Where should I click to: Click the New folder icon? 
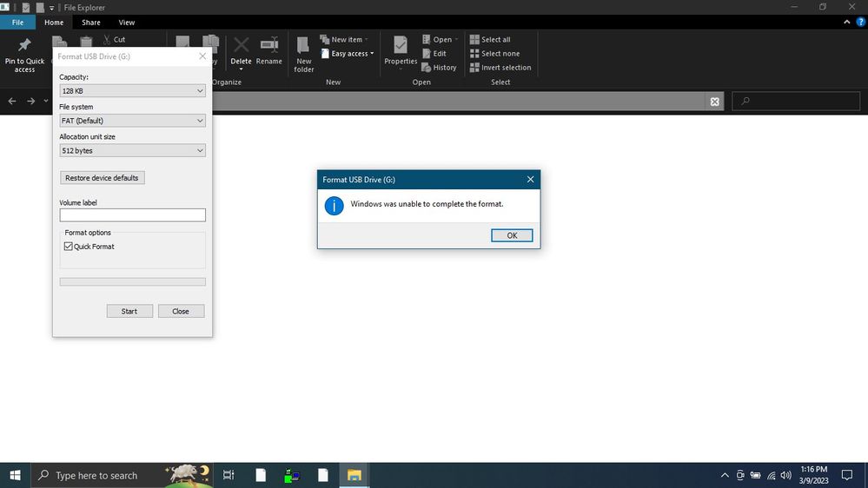pos(303,45)
